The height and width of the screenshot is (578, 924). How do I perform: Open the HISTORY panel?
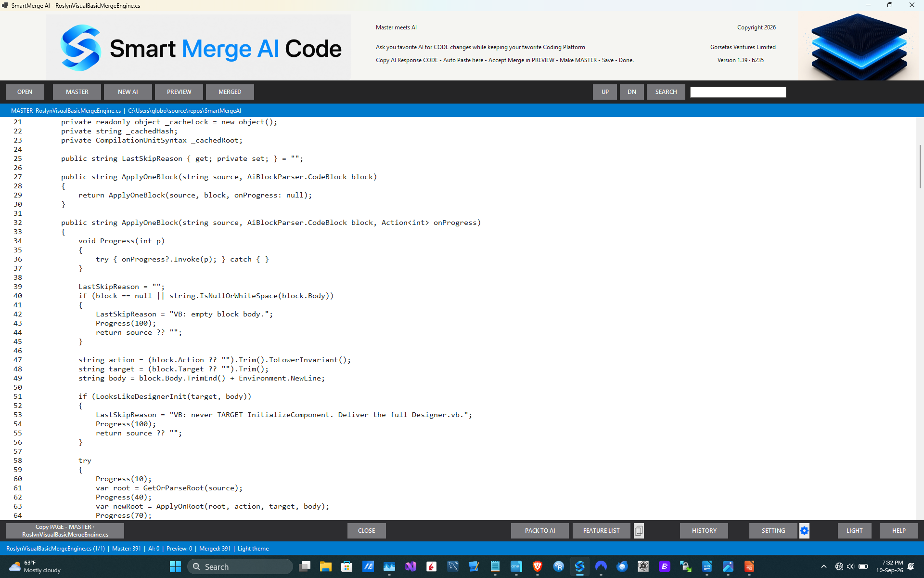[x=704, y=530]
